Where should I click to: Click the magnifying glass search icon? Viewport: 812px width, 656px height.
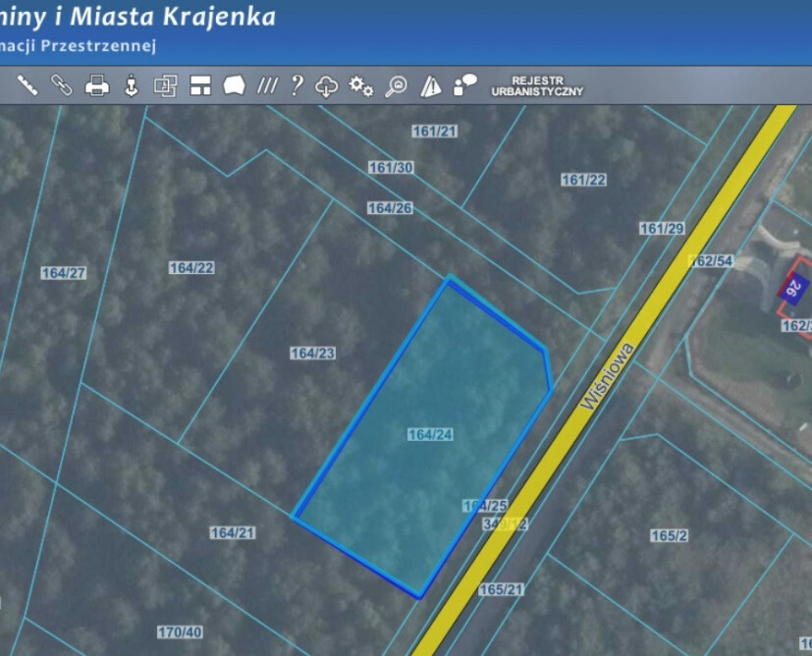tap(396, 86)
